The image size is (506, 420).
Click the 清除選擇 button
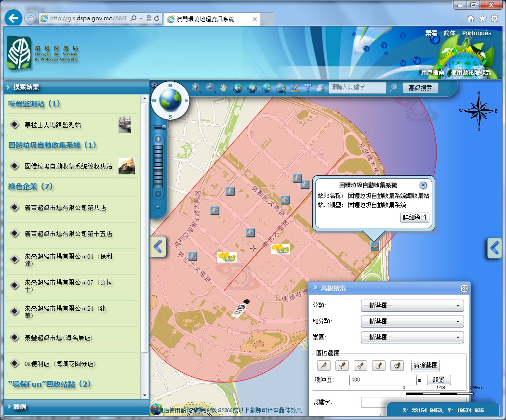point(425,365)
